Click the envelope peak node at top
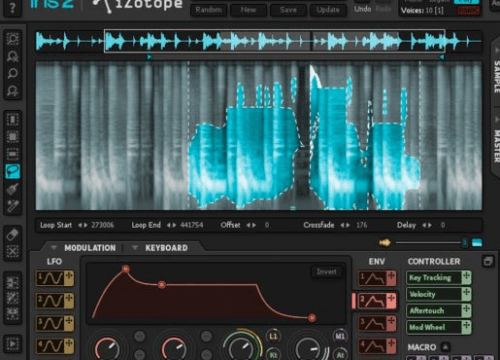500x360 pixels. pos(126,269)
